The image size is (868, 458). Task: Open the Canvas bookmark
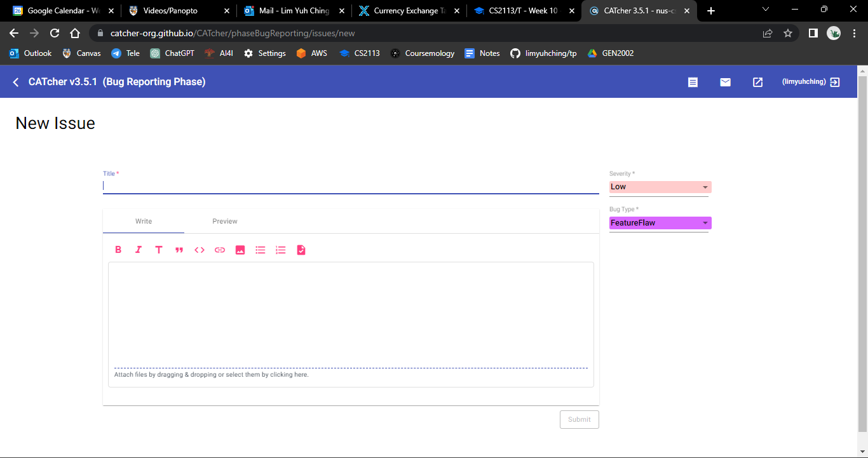81,53
